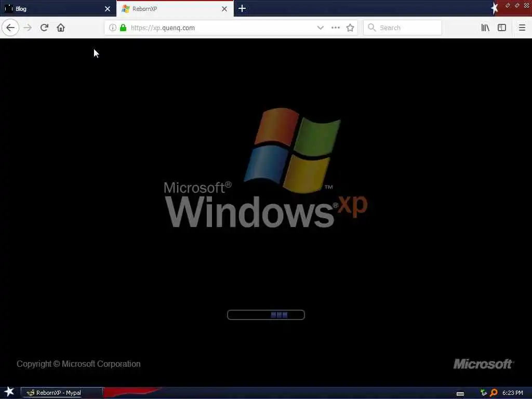Open a new tab with plus button

[x=242, y=8]
